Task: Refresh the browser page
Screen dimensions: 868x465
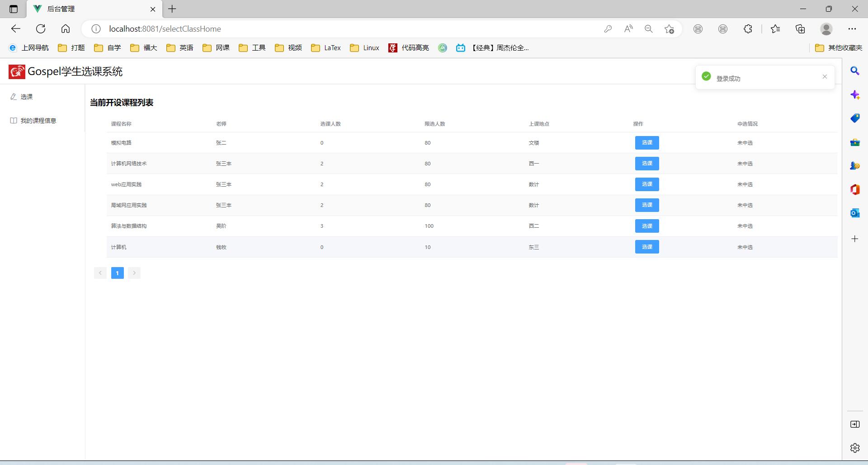Action: [x=41, y=29]
